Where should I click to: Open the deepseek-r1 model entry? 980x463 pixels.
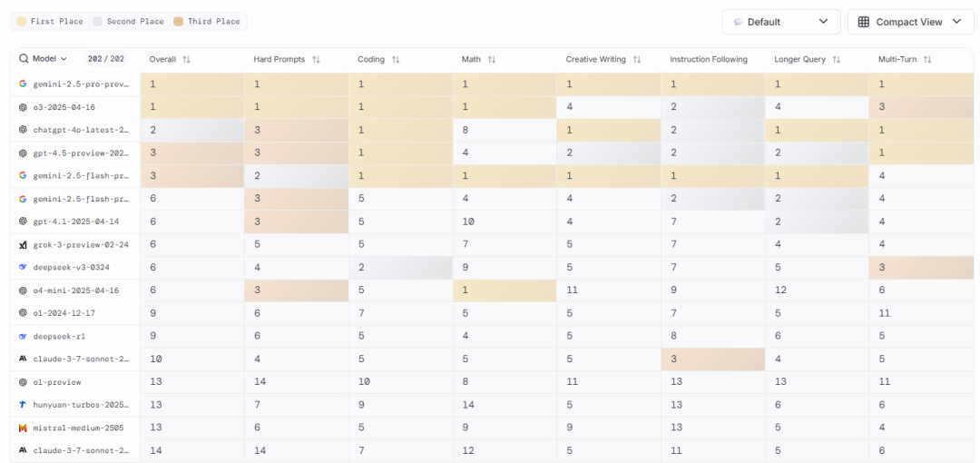coord(60,336)
